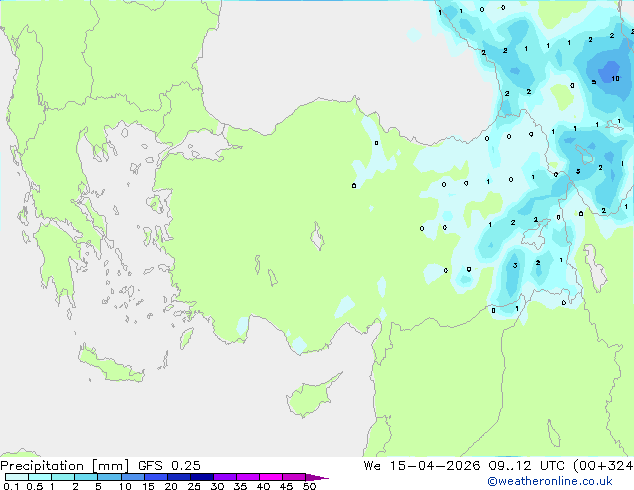Viewport: 634px width, 490px height.
Task: Click the legend's over-50 arrow tip
Action: point(317,477)
